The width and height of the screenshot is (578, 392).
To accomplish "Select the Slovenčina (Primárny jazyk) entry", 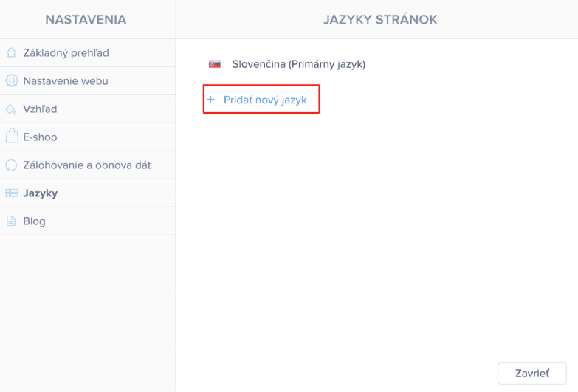I will click(298, 64).
